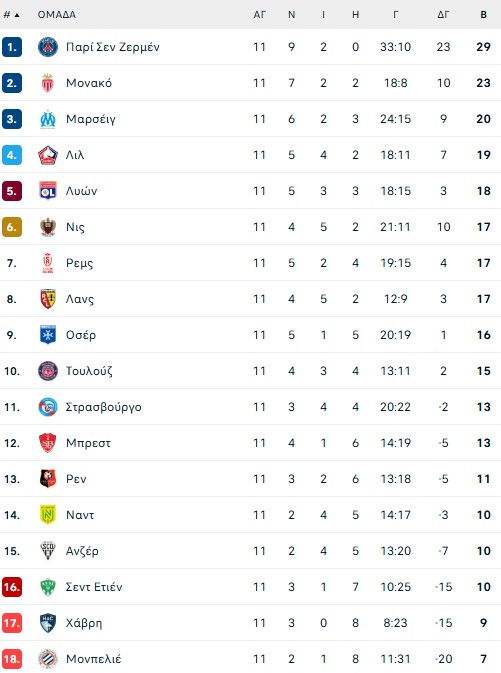The height and width of the screenshot is (673, 501).
Task: Open the Marseille crest icon
Action: point(48,119)
